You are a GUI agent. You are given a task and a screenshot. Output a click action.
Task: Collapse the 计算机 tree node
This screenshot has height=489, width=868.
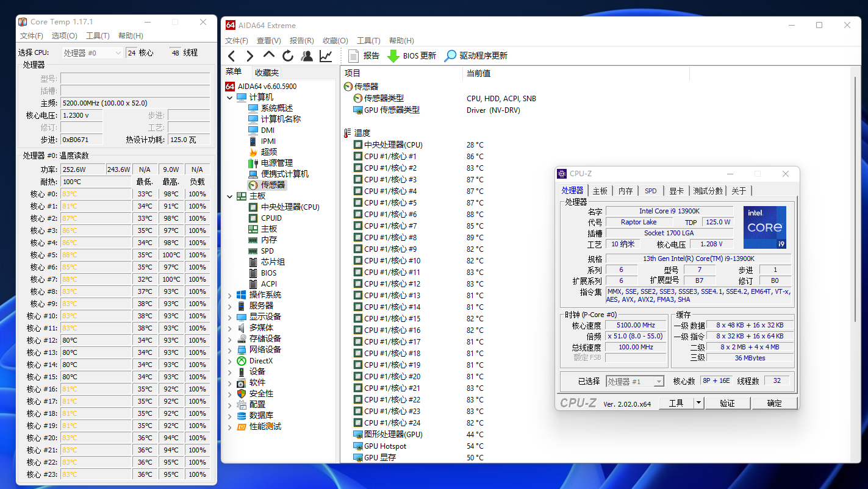coord(230,98)
